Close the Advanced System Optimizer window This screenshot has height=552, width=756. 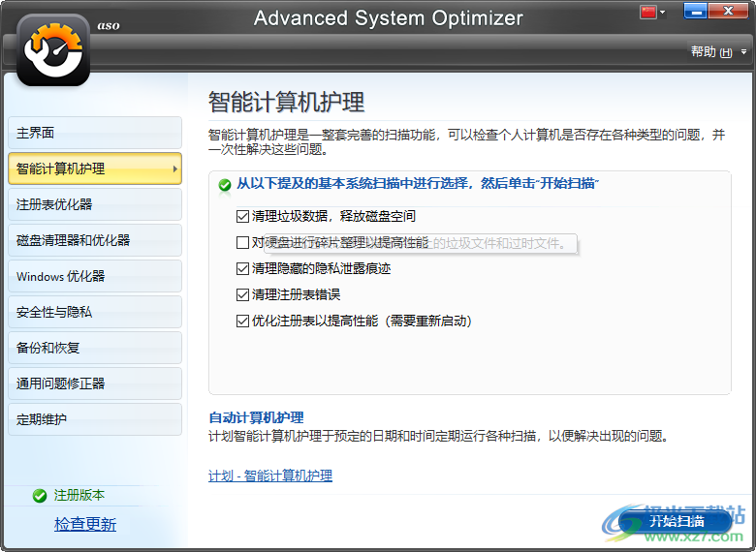point(728,11)
